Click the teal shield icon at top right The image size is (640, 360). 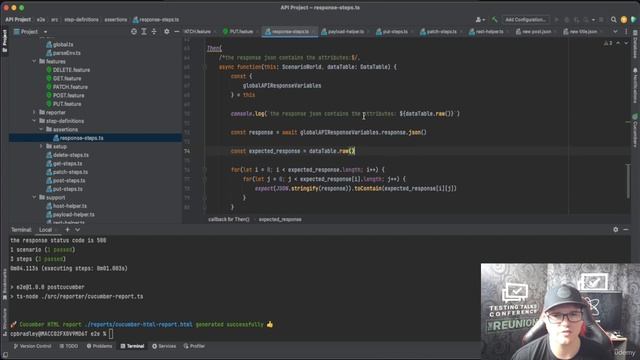[x=633, y=20]
